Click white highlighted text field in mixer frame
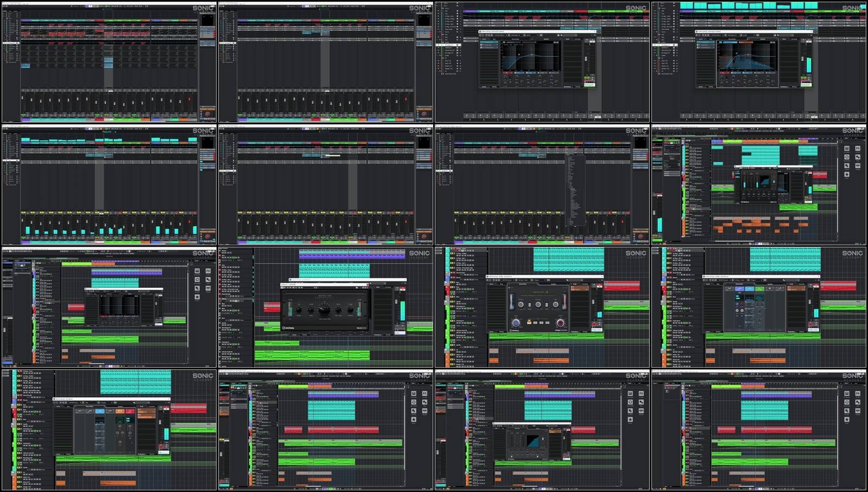Viewport: 868px width, 492px height. pyautogui.click(x=332, y=155)
